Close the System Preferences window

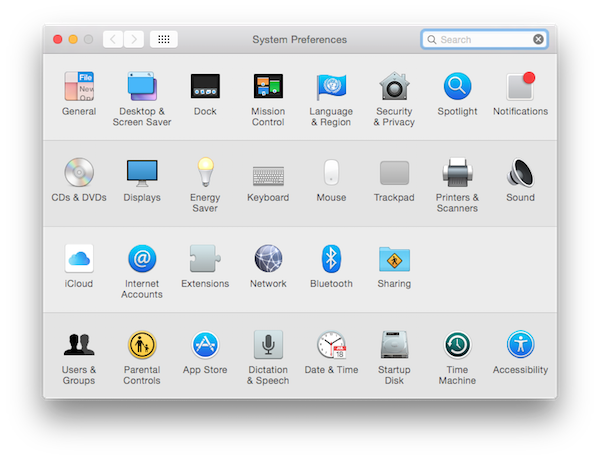point(58,39)
